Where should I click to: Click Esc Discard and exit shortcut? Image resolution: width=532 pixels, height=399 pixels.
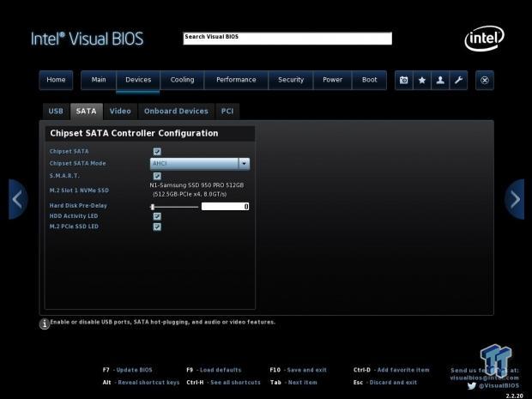(x=385, y=383)
